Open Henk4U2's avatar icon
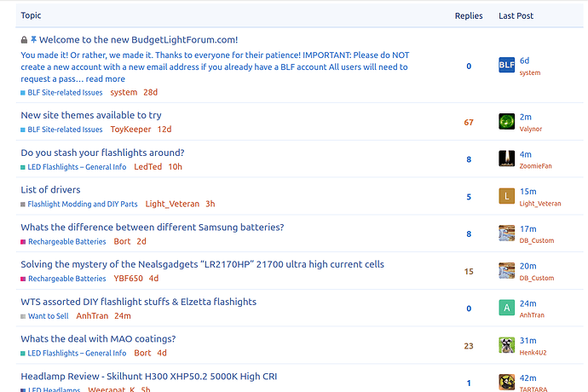This screenshot has height=392, width=588. pos(507,345)
